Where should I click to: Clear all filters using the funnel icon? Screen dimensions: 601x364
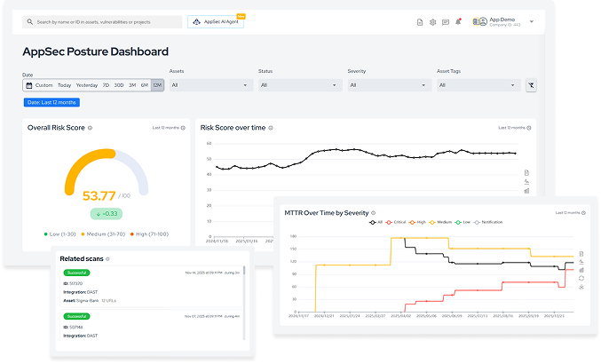[531, 85]
